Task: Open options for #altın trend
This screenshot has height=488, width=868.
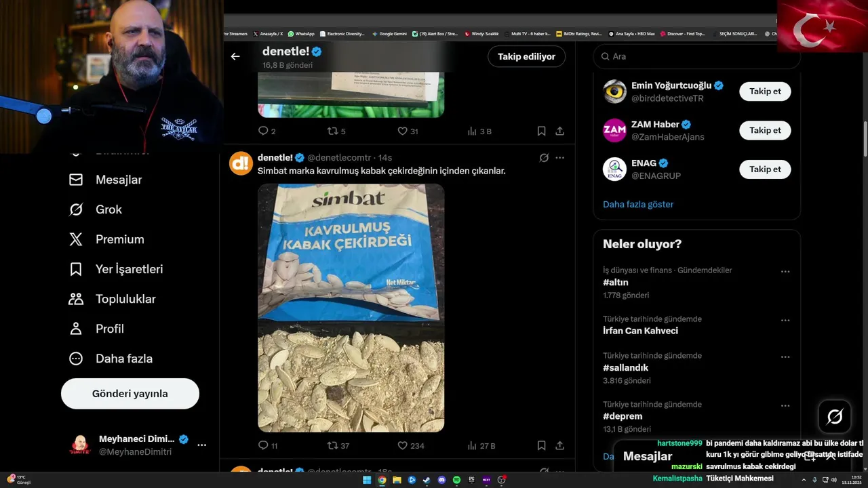Action: (785, 271)
